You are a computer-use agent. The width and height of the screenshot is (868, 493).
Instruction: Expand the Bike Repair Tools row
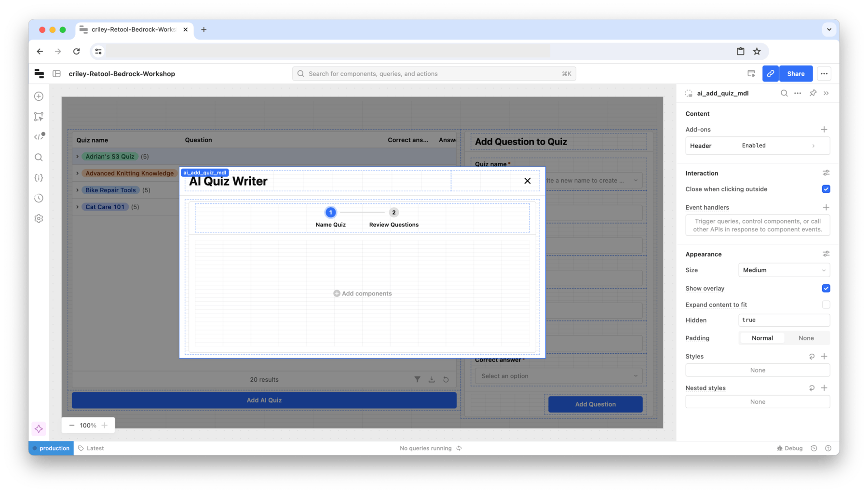(x=77, y=190)
